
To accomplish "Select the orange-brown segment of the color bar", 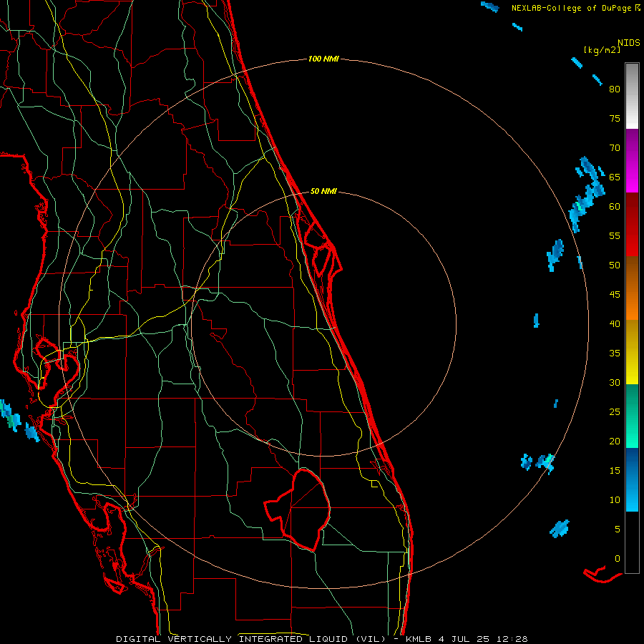I will pyautogui.click(x=632, y=288).
